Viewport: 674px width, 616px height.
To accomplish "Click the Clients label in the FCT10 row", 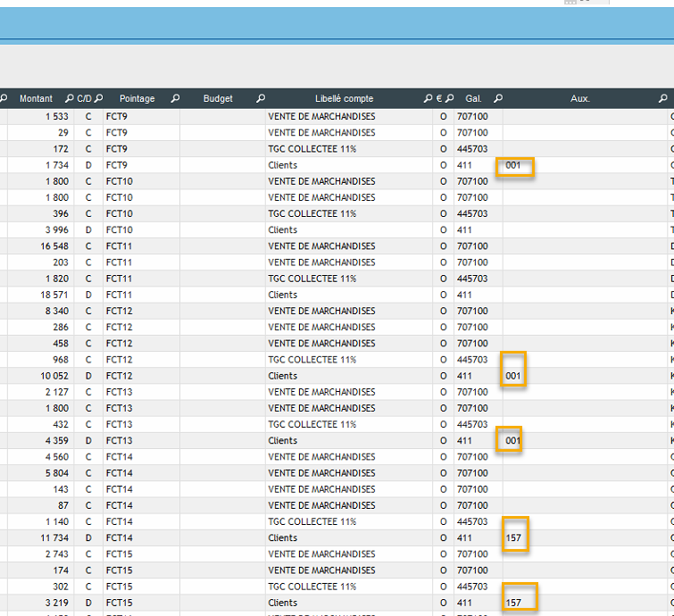I will coord(283,230).
